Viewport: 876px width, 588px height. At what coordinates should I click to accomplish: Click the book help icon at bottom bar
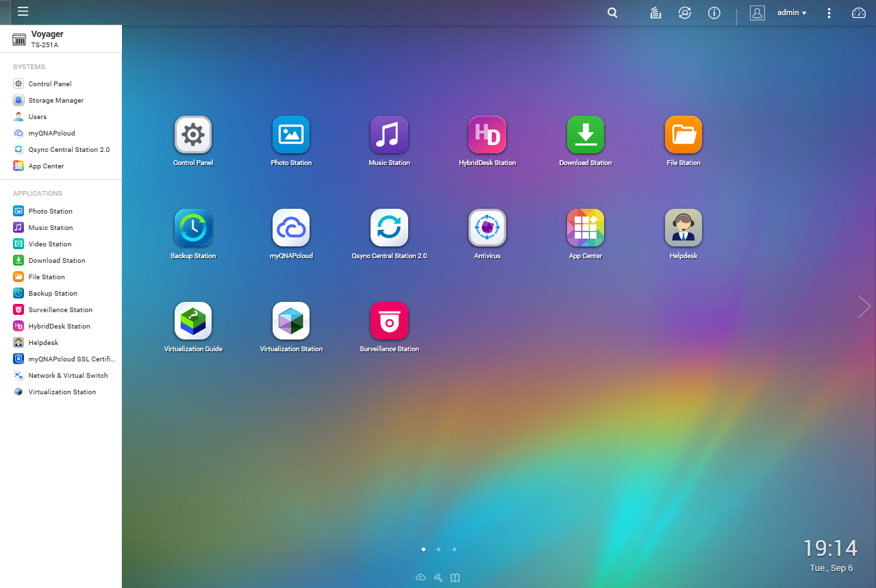(x=455, y=578)
